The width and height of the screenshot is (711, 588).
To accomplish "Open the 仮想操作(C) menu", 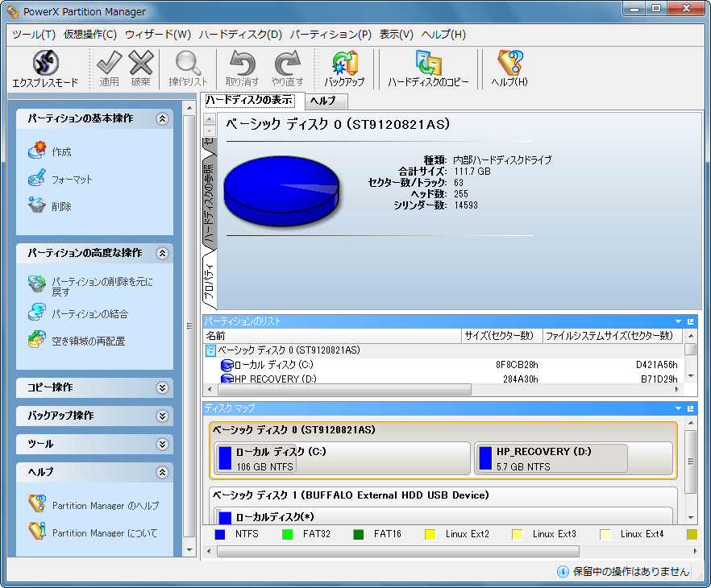I will (x=90, y=35).
